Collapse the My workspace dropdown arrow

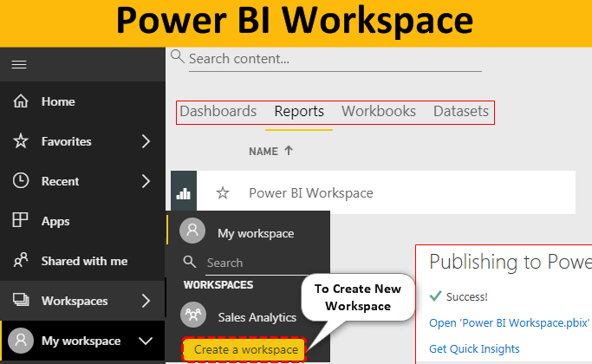click(x=145, y=341)
